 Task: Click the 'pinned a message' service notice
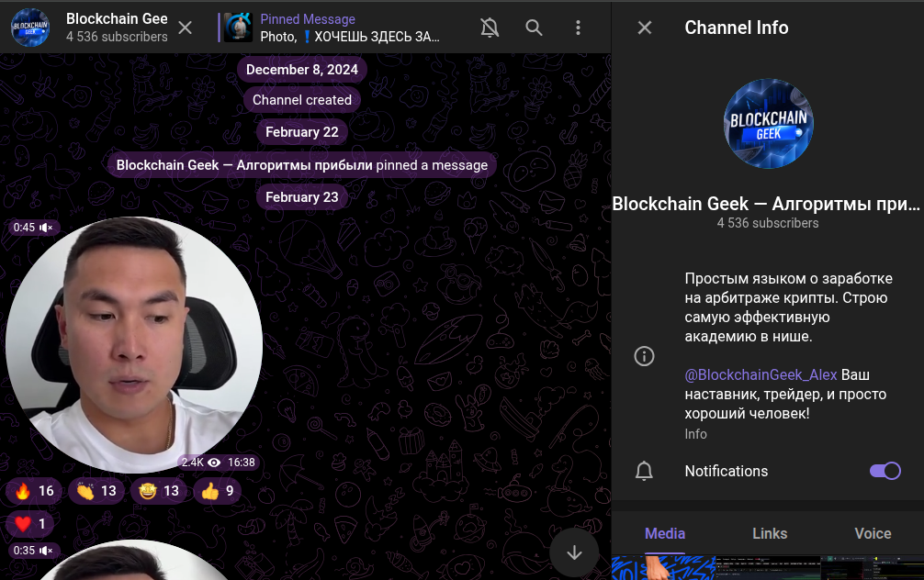tap(302, 165)
